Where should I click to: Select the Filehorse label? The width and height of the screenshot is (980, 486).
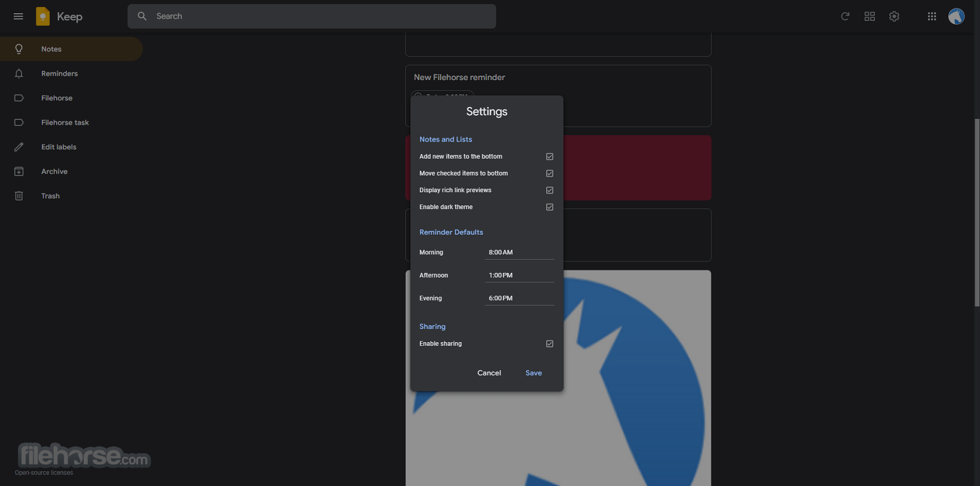click(71, 98)
